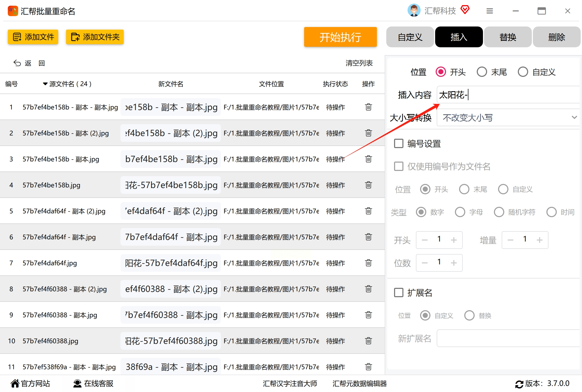Open the hamburger menu icon

pyautogui.click(x=489, y=11)
